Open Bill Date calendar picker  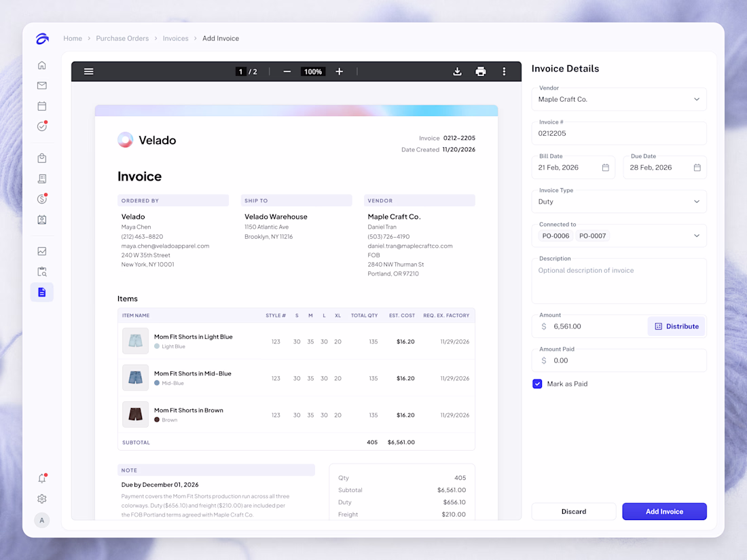606,168
